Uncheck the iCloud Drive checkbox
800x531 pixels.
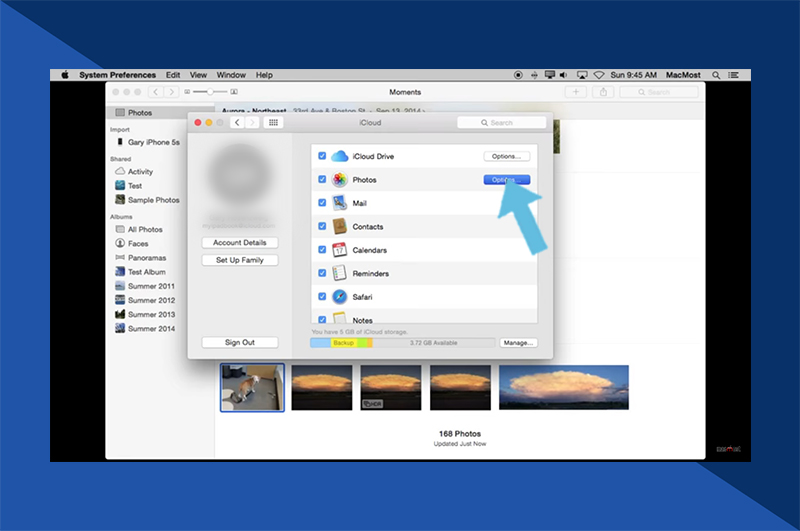click(322, 156)
